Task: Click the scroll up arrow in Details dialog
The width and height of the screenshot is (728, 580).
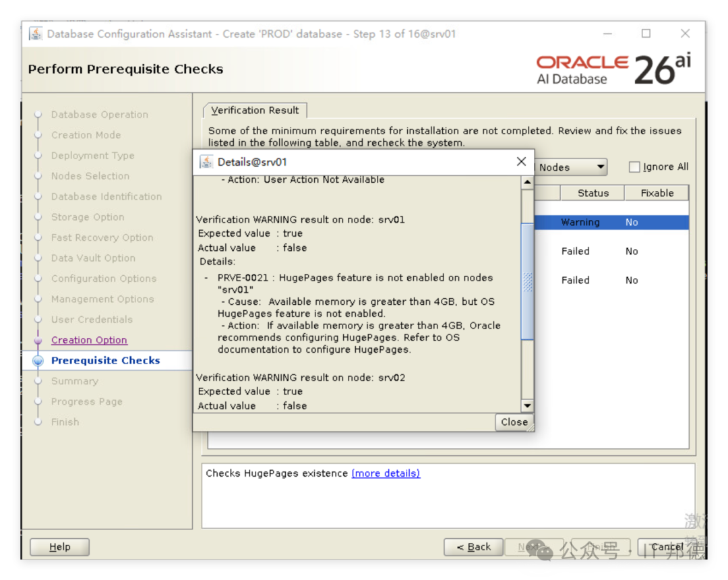Action: click(x=527, y=182)
